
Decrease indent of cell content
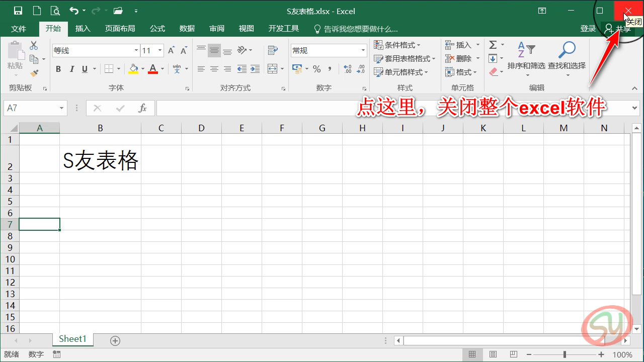pyautogui.click(x=242, y=69)
